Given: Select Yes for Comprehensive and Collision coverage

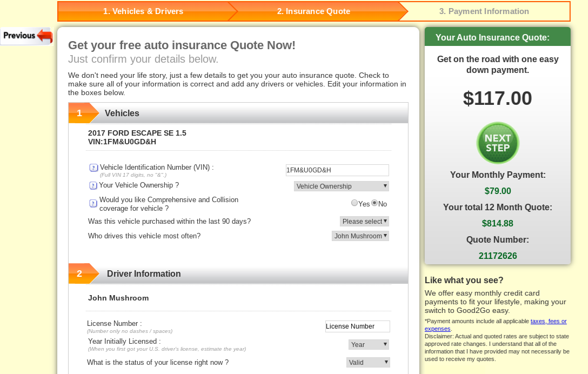Looking at the screenshot, I should (355, 203).
